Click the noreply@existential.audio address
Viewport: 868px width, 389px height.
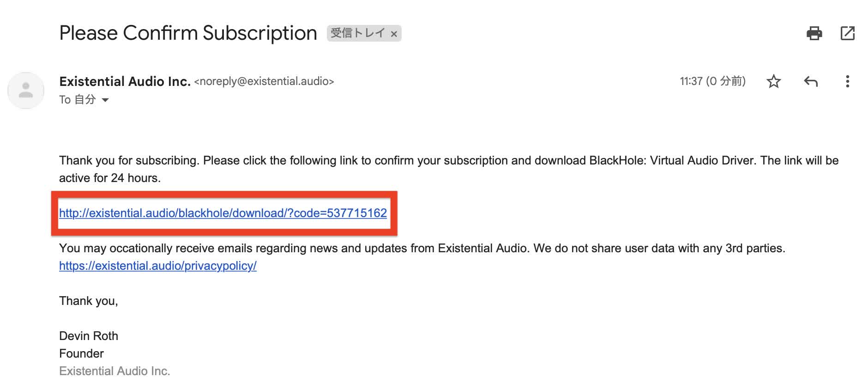coord(264,81)
